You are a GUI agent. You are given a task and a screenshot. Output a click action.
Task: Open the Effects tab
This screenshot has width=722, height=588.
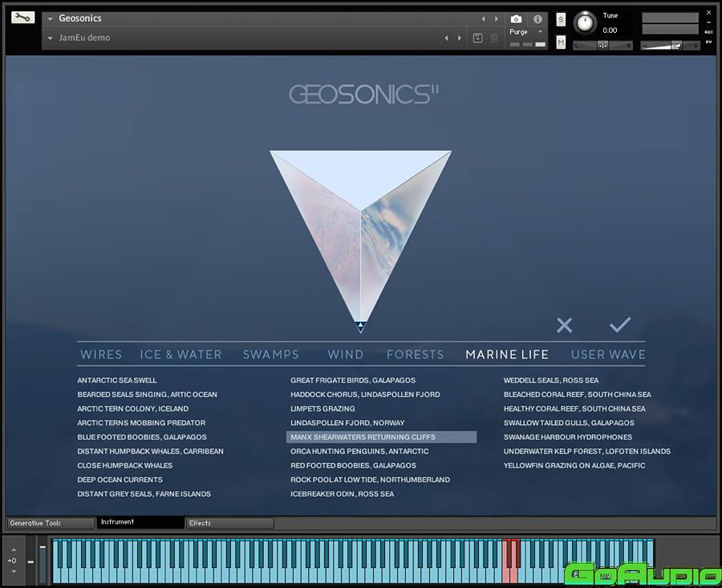coord(229,523)
